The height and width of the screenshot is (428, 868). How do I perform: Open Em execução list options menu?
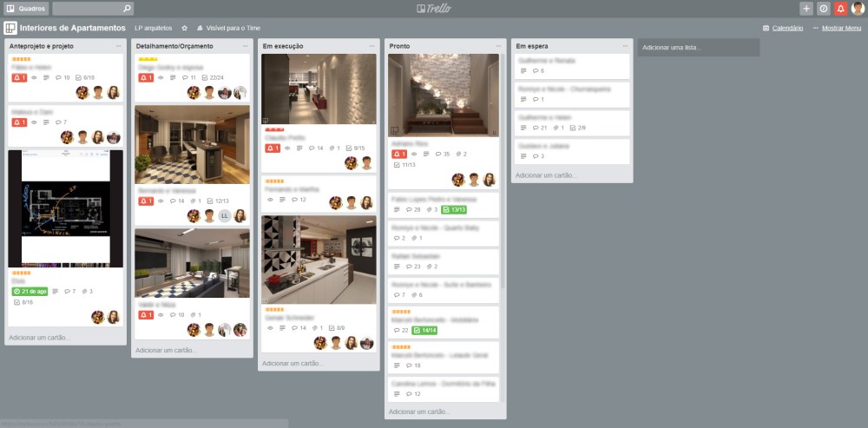(372, 45)
